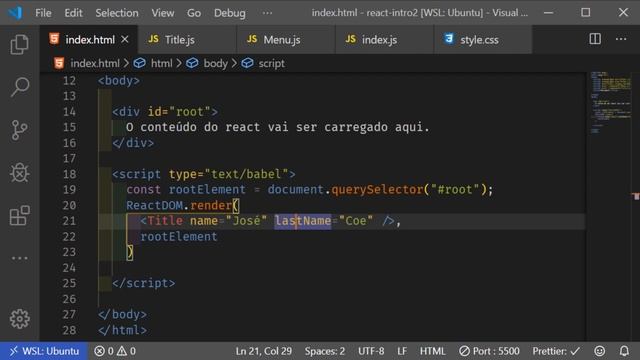Open the File menu
Screen dimensions: 640x360
point(43,13)
